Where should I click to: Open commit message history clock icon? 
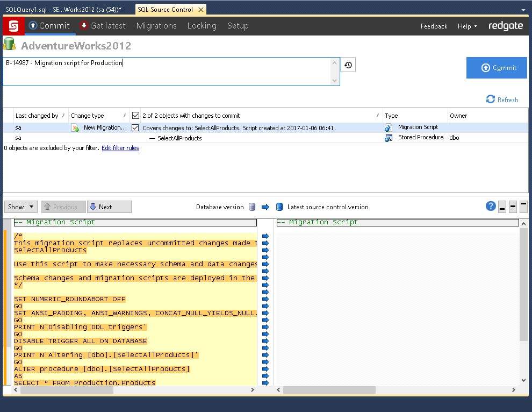pyautogui.click(x=348, y=65)
